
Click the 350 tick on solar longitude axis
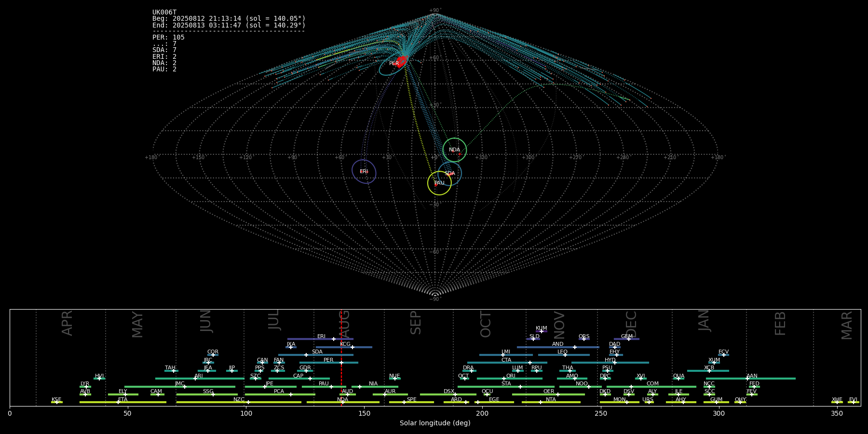tap(837, 413)
